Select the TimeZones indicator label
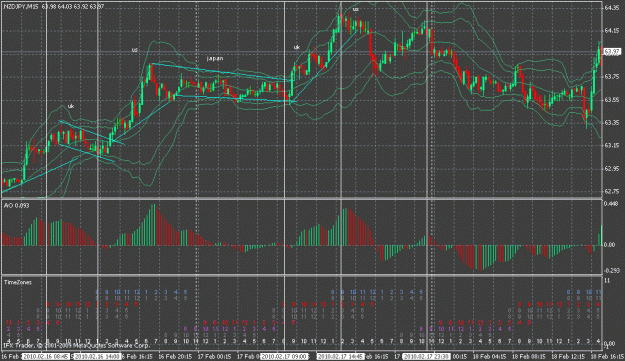This screenshot has height=361, width=625. tap(18, 283)
